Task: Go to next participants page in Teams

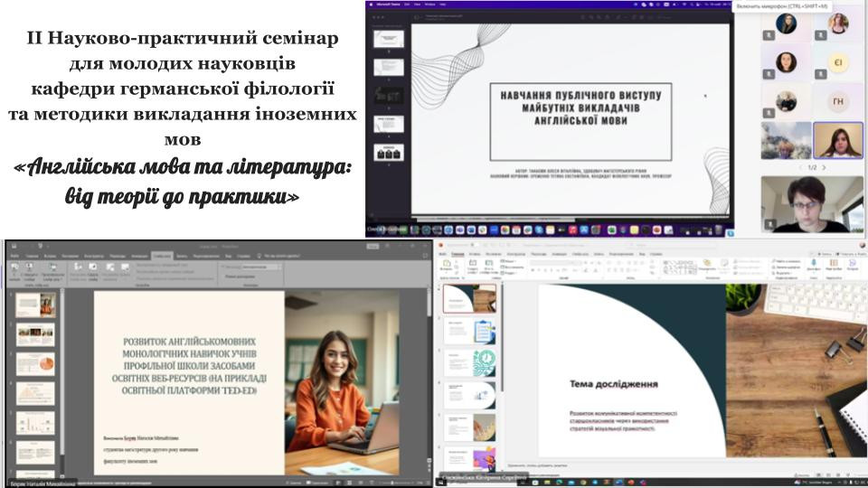Action: 825,167
